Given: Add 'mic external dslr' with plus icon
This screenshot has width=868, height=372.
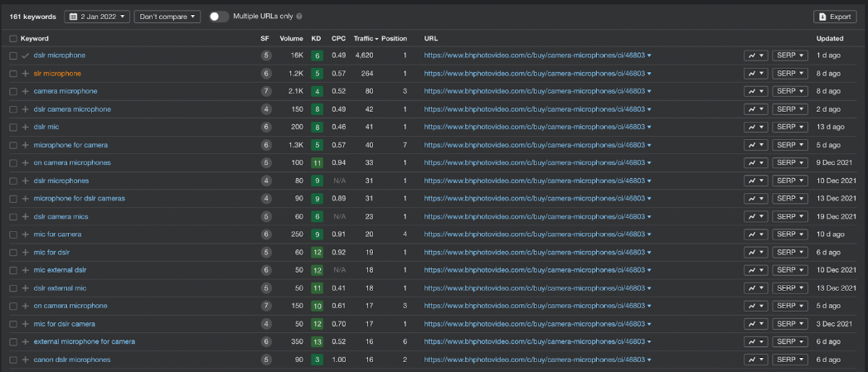Looking at the screenshot, I should point(25,270).
